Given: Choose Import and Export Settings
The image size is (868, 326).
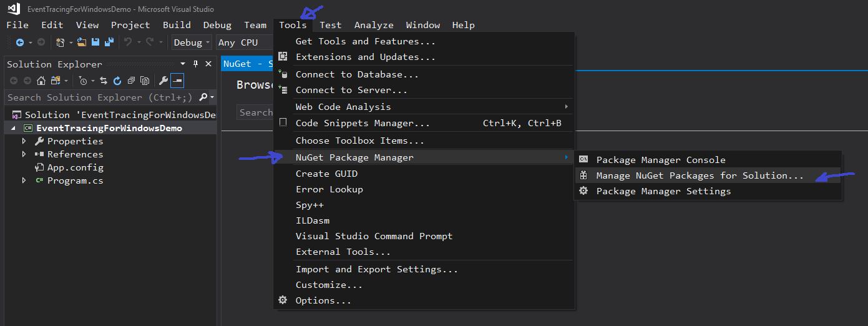Looking at the screenshot, I should pos(424,269).
